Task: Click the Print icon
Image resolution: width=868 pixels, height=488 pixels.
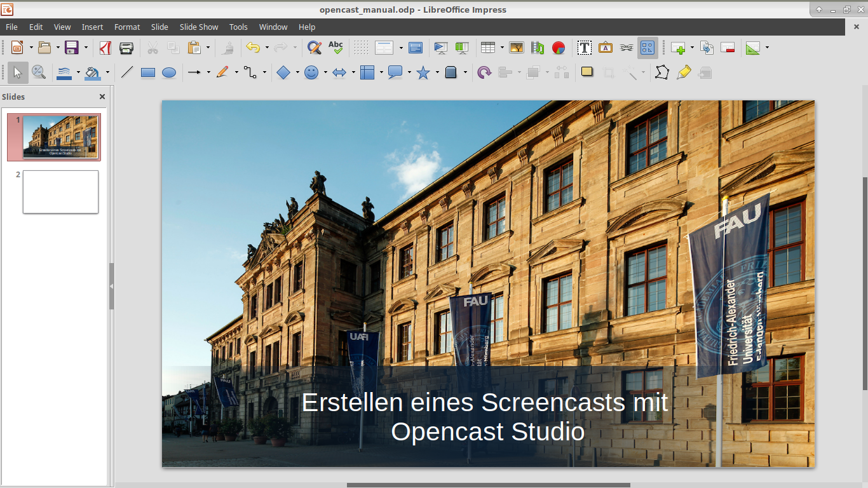Action: [x=126, y=48]
